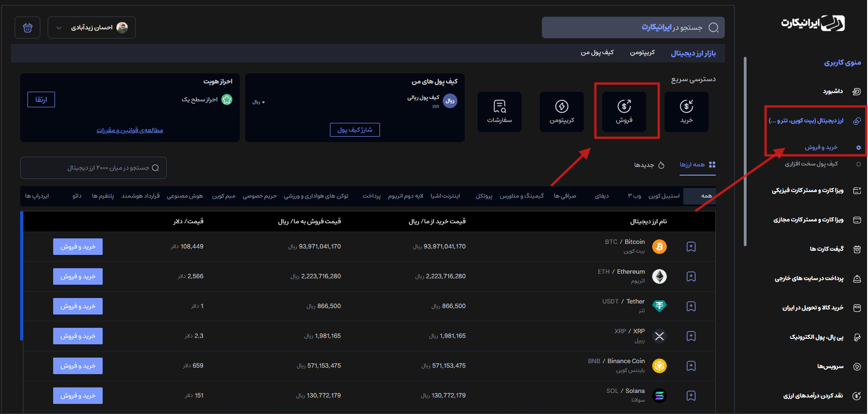Click the خرید quick access icon
The width and height of the screenshot is (868, 414).
pos(686,112)
